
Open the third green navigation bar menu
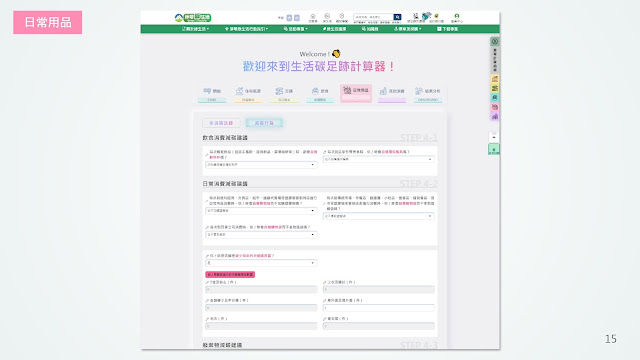296,29
